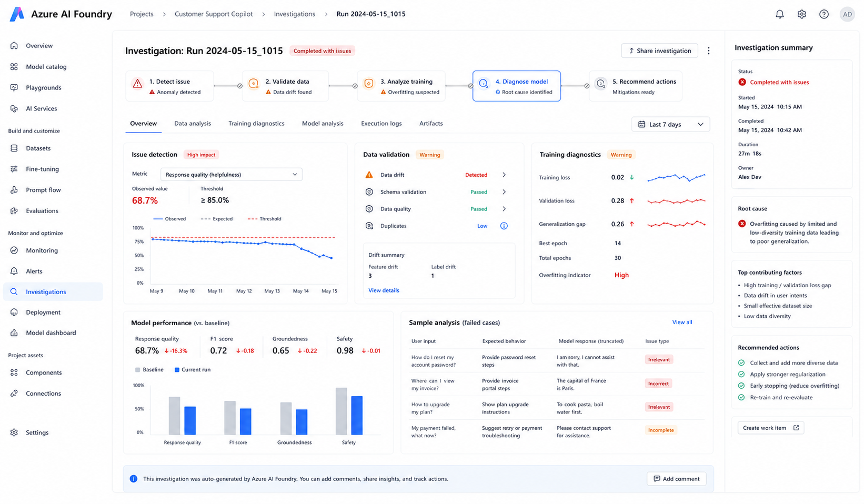
Task: Click the Evaluations icon
Action: (x=14, y=211)
